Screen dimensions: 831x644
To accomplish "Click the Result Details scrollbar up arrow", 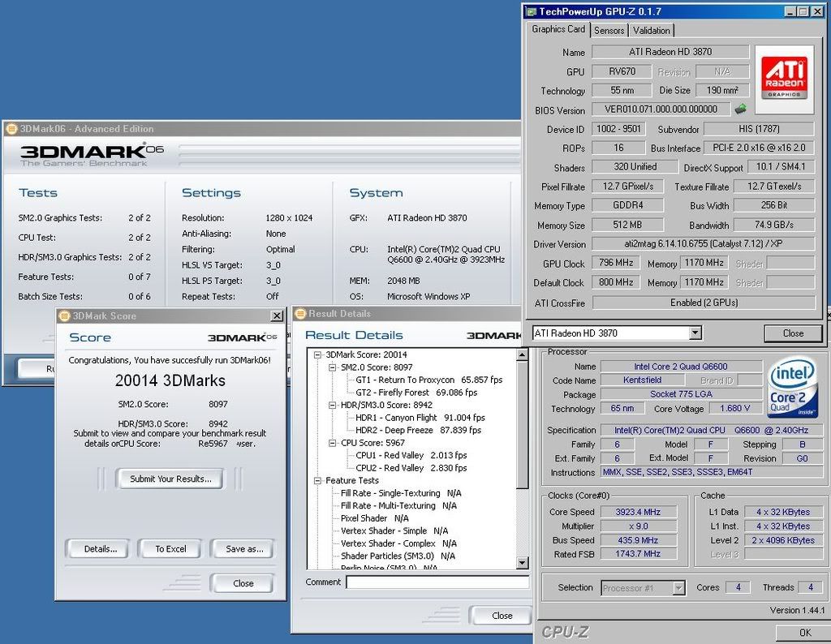I will (522, 354).
